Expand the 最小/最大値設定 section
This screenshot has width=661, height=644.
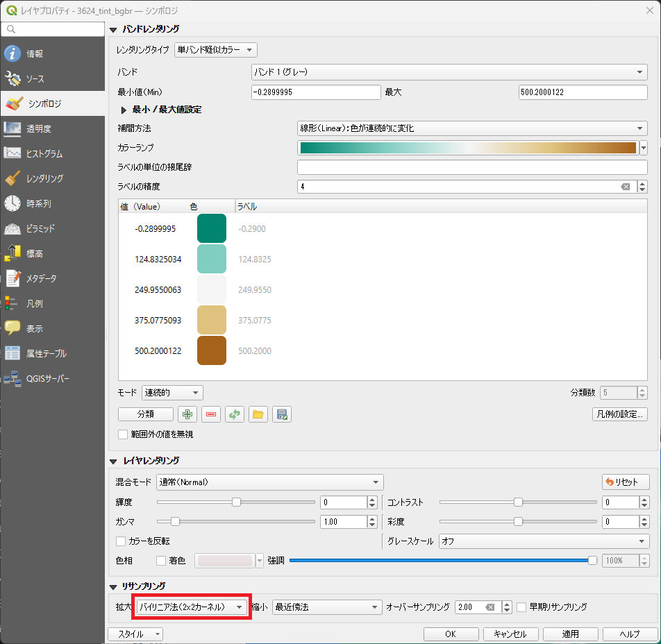(124, 110)
